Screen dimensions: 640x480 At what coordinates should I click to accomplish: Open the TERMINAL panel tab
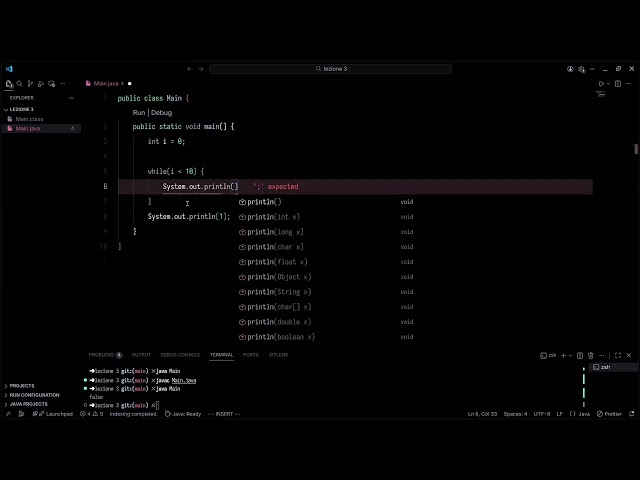point(222,355)
